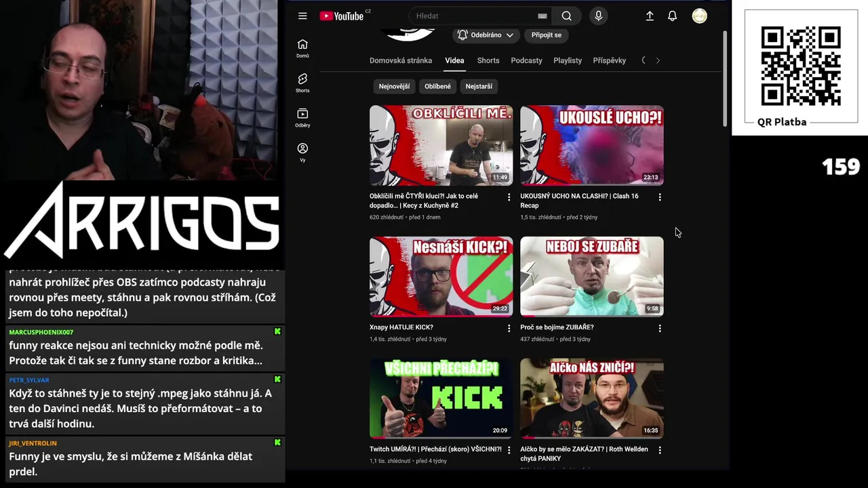Open options for UKOUSNÝ UCHO NA CLASHI video
This screenshot has width=868, height=488.
[660, 197]
